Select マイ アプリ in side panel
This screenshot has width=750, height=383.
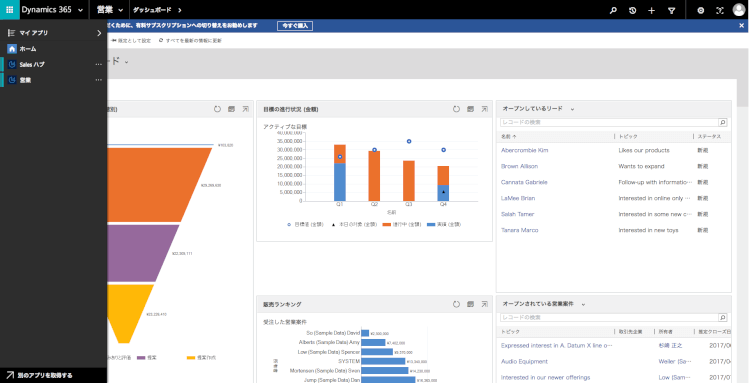click(33, 33)
